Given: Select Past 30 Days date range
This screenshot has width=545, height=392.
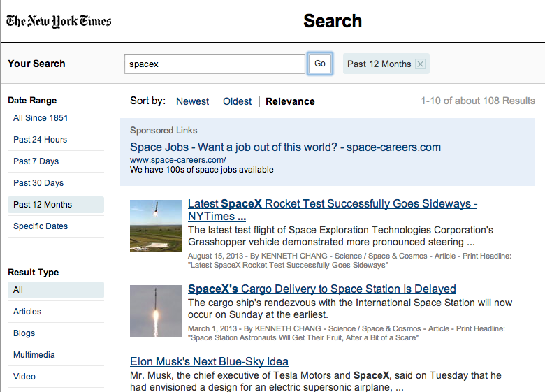Looking at the screenshot, I should pyautogui.click(x=38, y=183).
